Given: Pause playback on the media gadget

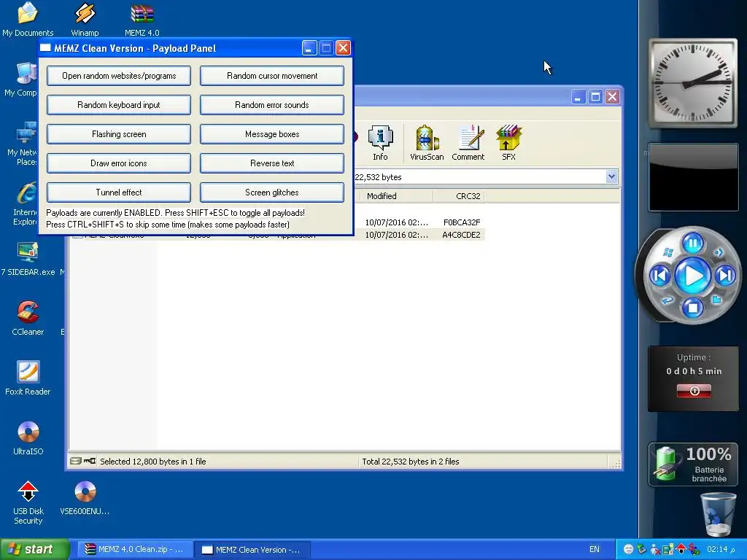Looking at the screenshot, I should tap(693, 244).
